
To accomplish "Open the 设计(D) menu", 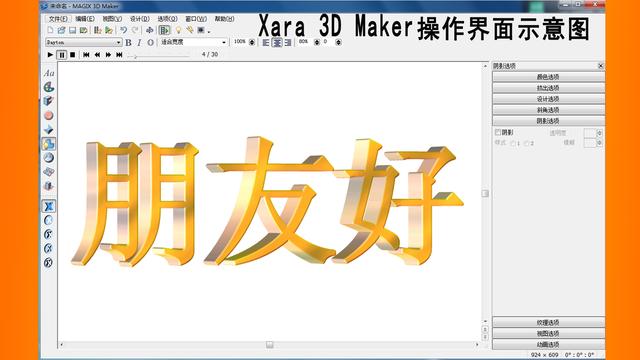I will click(x=140, y=19).
